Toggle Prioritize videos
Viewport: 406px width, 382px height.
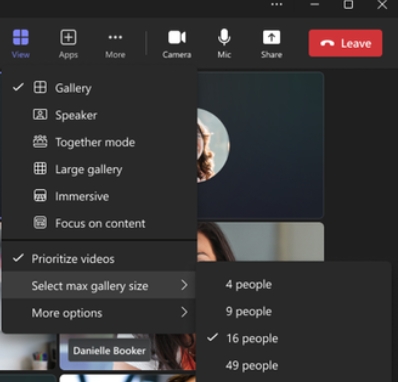coord(99,259)
